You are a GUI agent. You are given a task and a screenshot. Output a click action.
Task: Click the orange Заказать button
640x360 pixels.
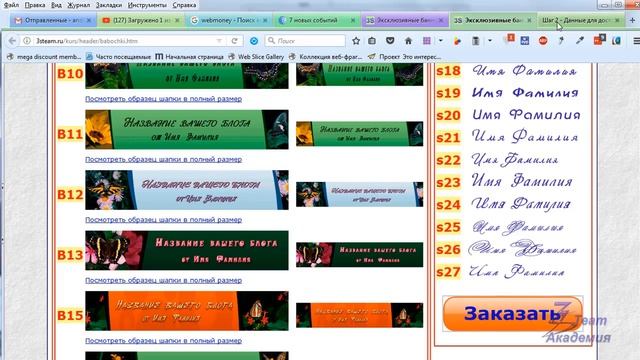[513, 313]
